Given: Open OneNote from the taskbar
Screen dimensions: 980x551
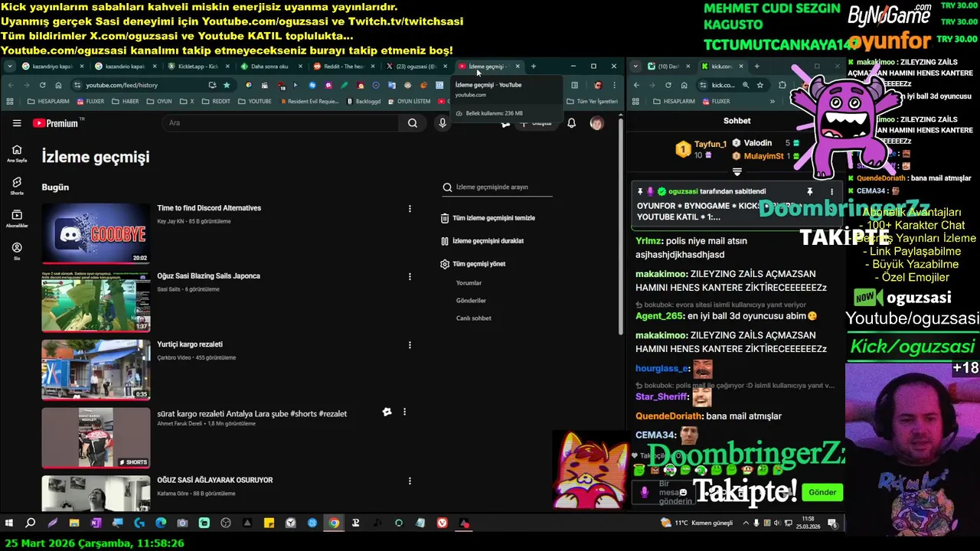Looking at the screenshot, I should pyautogui.click(x=96, y=523).
